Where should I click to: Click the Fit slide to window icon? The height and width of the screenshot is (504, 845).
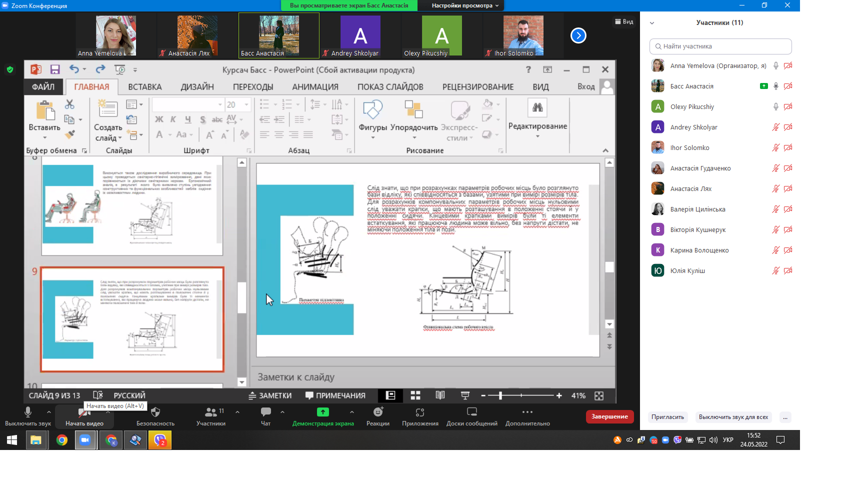pyautogui.click(x=599, y=395)
